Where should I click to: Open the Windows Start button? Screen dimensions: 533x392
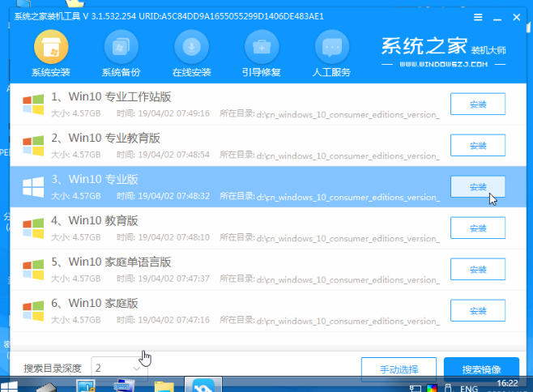pos(9,387)
